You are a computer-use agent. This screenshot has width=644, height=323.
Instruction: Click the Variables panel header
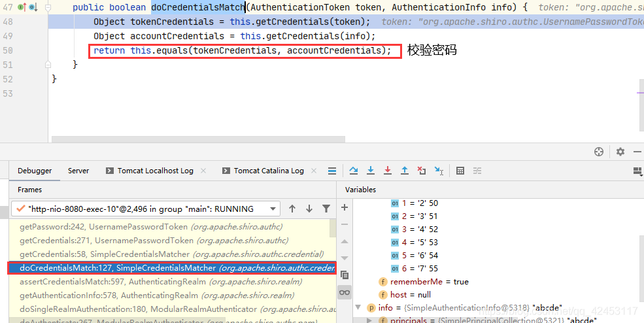[x=360, y=190]
